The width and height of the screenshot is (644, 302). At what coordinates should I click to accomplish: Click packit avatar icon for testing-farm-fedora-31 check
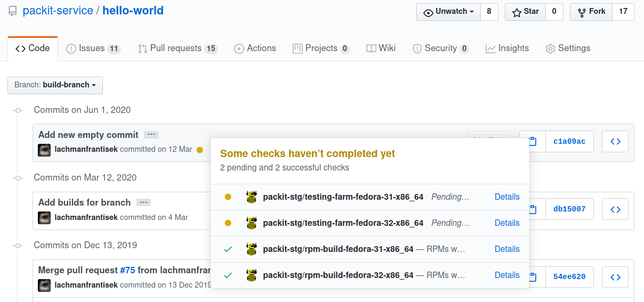pos(252,197)
